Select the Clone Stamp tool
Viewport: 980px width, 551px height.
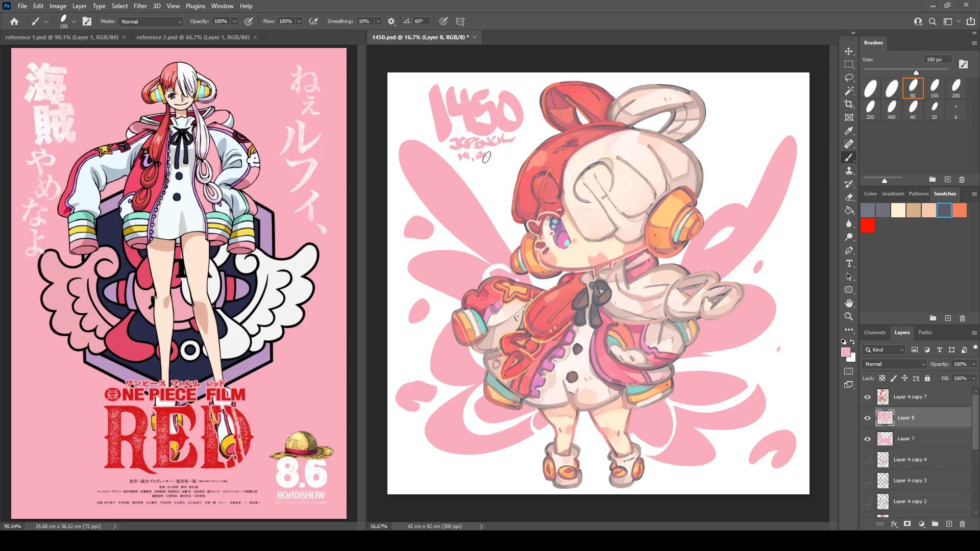point(849,171)
